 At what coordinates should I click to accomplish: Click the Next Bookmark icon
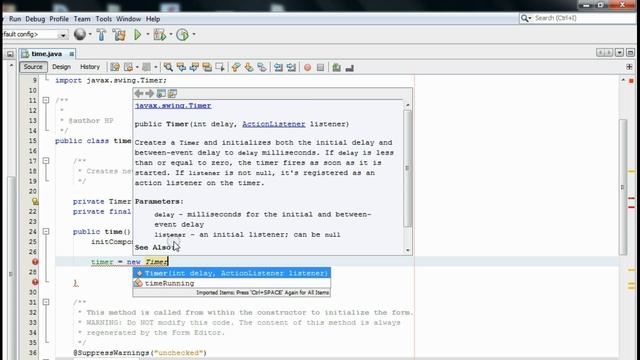[x=249, y=67]
